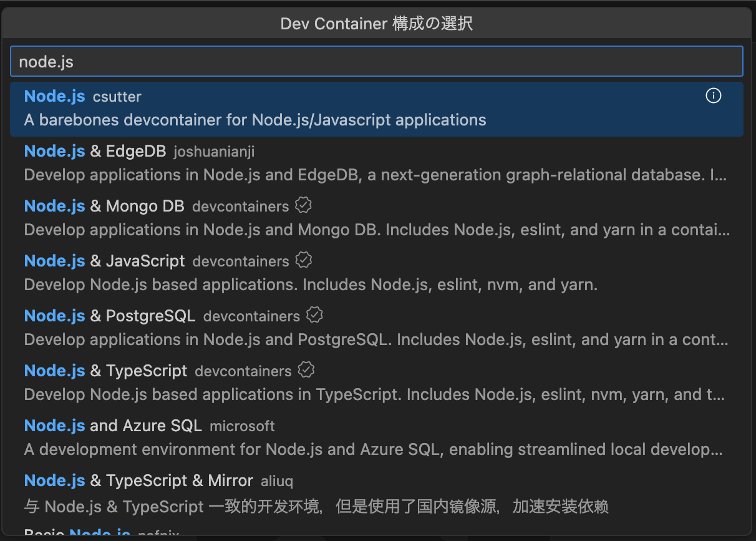Click verified badge beside Node.js & Mongo DB
The width and height of the screenshot is (756, 541).
303,205
